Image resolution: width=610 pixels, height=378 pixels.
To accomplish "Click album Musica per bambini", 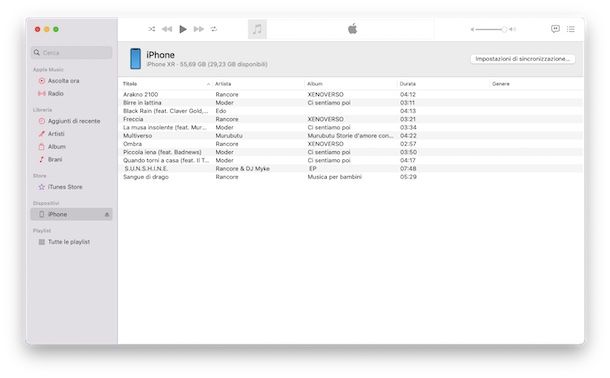I will point(335,177).
